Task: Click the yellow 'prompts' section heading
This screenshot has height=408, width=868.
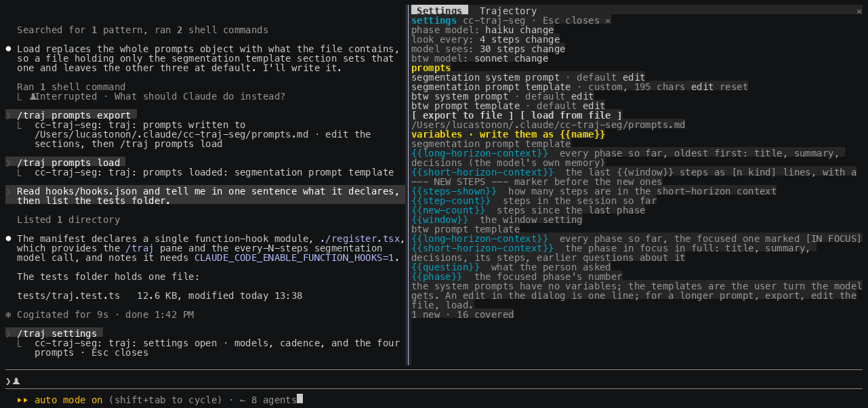Action: click(431, 68)
